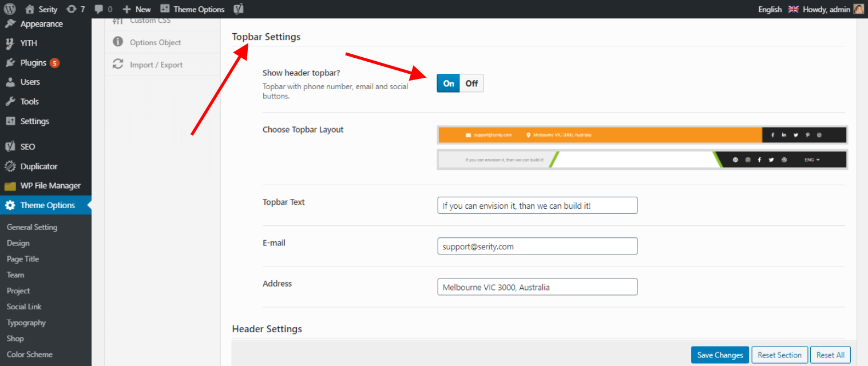Select the white and green topbar layout
The image size is (868, 366).
(642, 160)
